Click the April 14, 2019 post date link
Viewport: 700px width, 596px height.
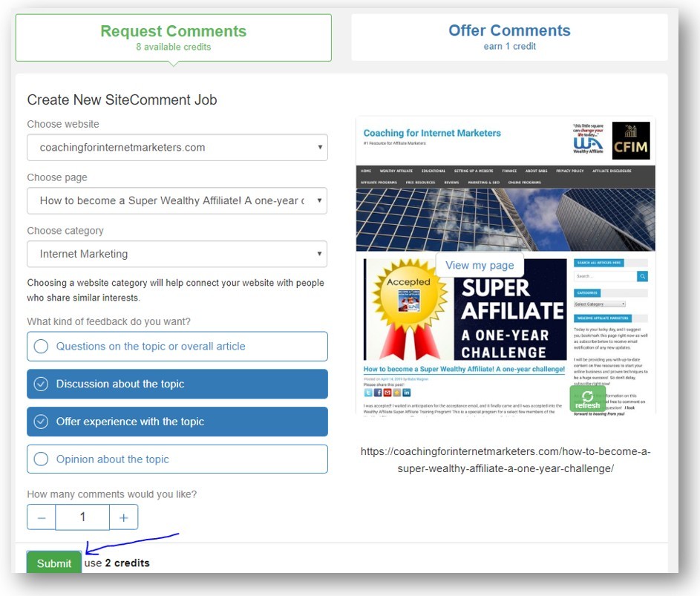point(391,379)
